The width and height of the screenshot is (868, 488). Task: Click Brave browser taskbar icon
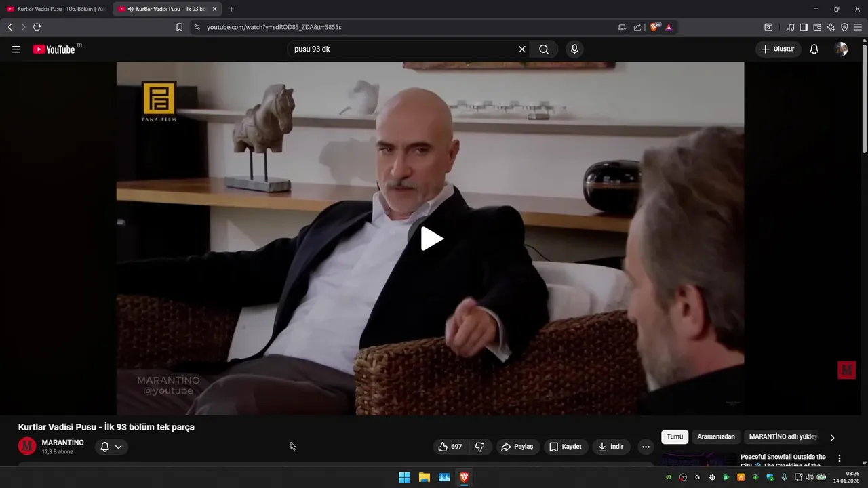(465, 477)
